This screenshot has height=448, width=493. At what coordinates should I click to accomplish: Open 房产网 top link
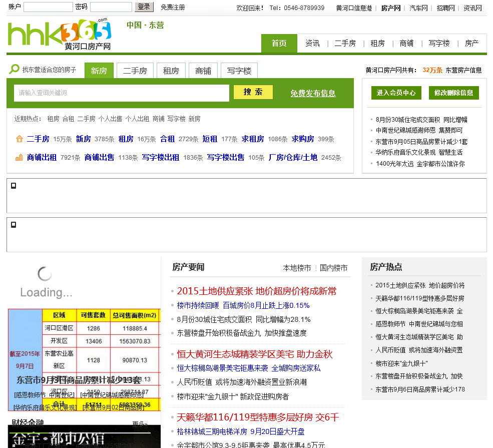(x=391, y=8)
